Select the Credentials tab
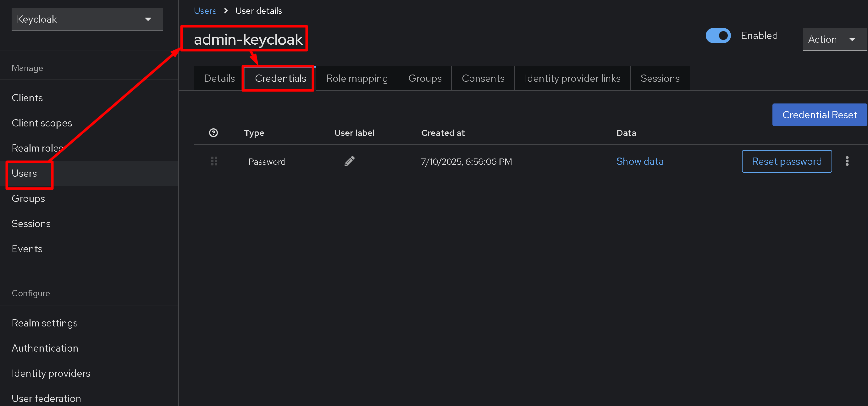 pyautogui.click(x=280, y=78)
